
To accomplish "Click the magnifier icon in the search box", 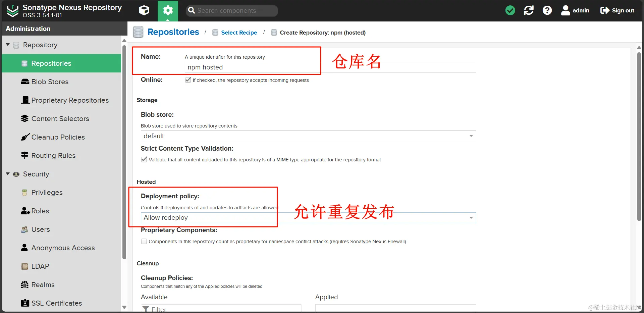I will point(192,11).
